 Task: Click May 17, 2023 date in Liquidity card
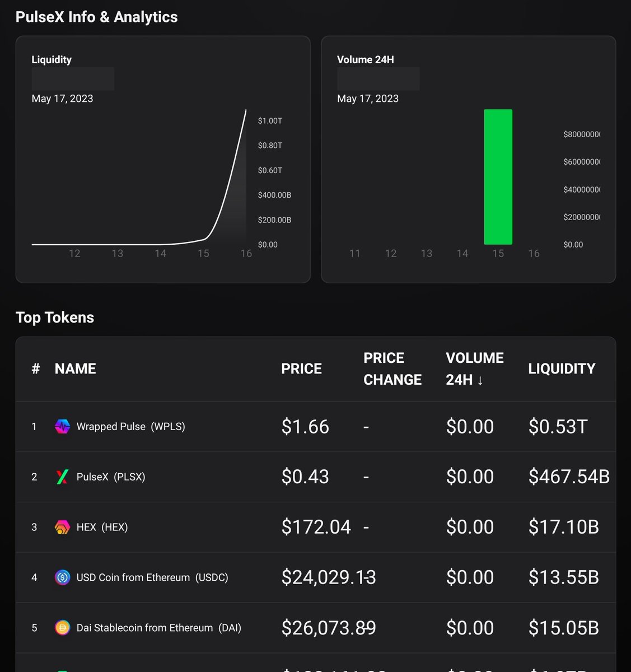tap(62, 99)
